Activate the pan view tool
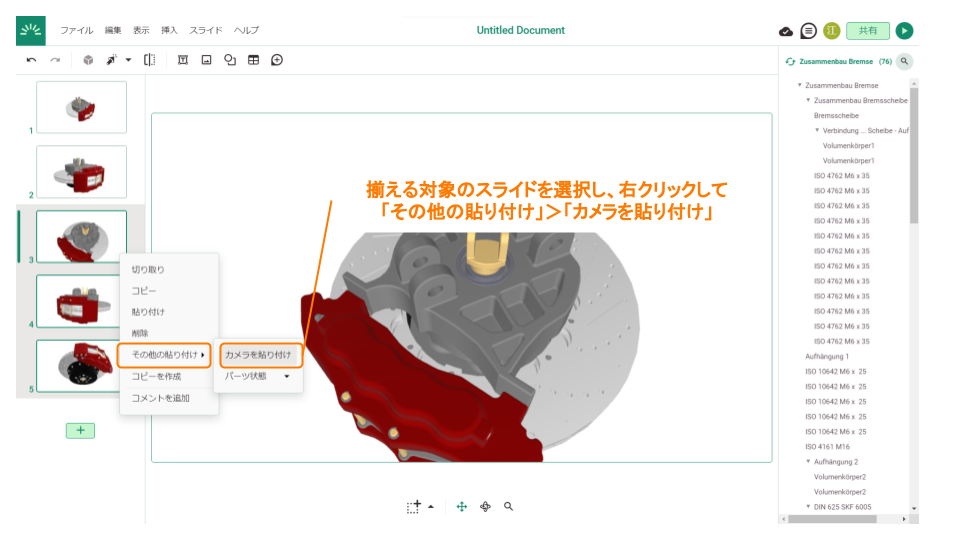Image resolution: width=960 pixels, height=540 pixels. coord(462,507)
